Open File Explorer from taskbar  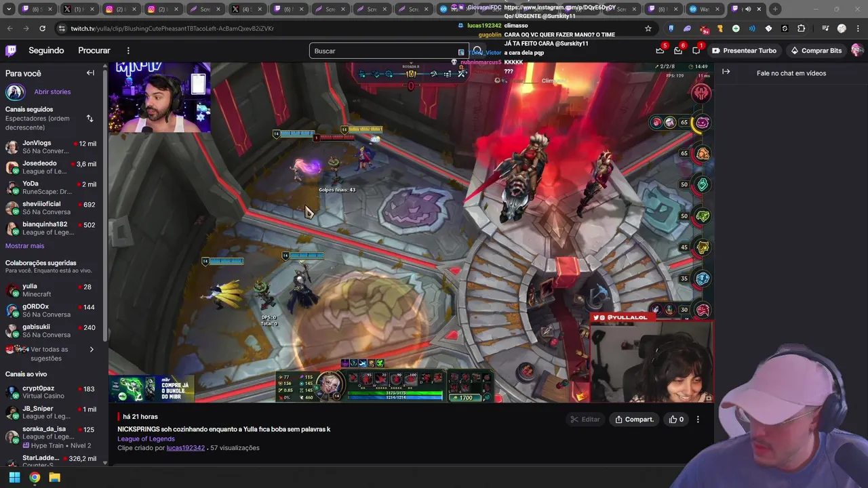pos(55,477)
